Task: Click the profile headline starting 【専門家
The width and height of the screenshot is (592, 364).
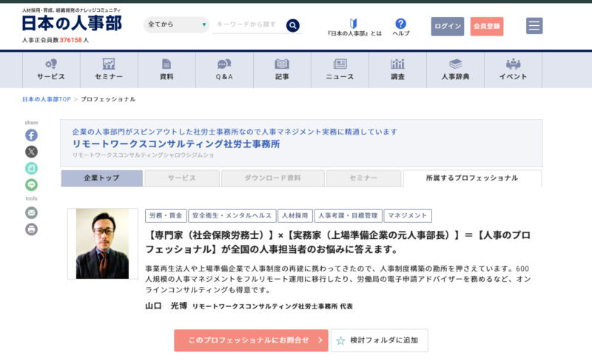Action: [338, 243]
